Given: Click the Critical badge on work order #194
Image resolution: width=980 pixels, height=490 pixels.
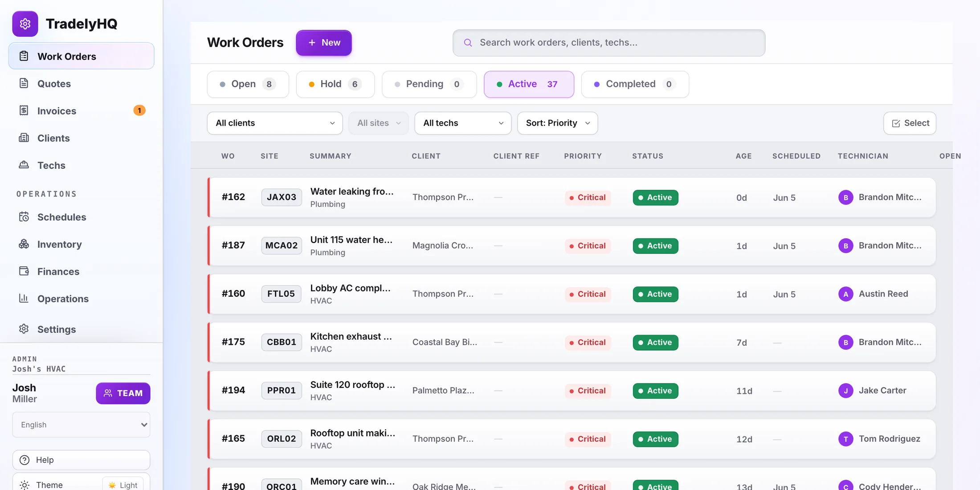Looking at the screenshot, I should coord(588,391).
